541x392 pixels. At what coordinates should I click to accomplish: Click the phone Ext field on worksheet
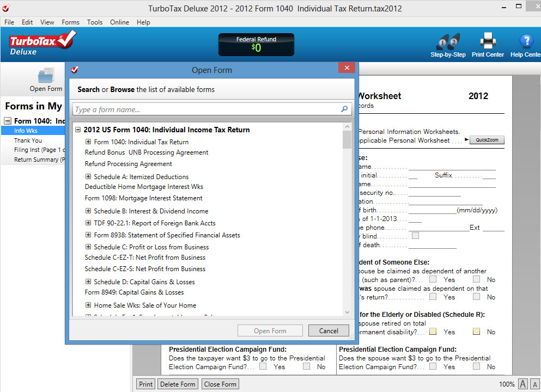[x=494, y=227]
